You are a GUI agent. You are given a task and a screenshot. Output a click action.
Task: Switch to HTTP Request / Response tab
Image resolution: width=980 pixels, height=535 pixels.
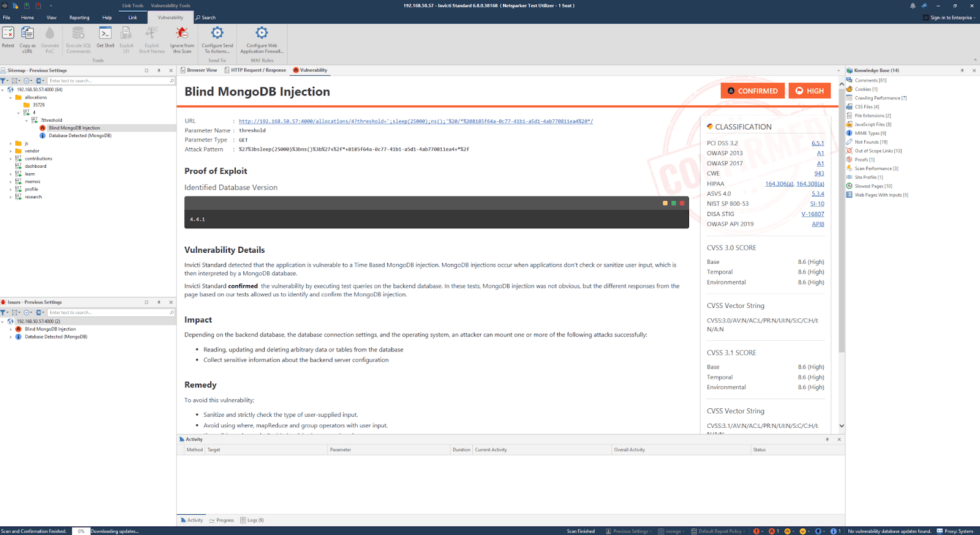255,70
